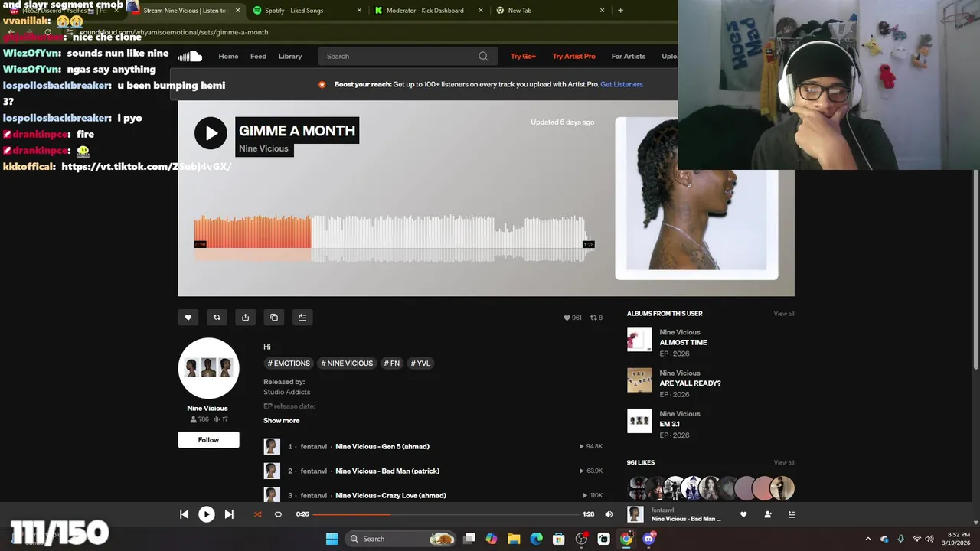Screen dimensions: 980x551
Task: Add set to Next Up queue icon
Action: [302, 318]
